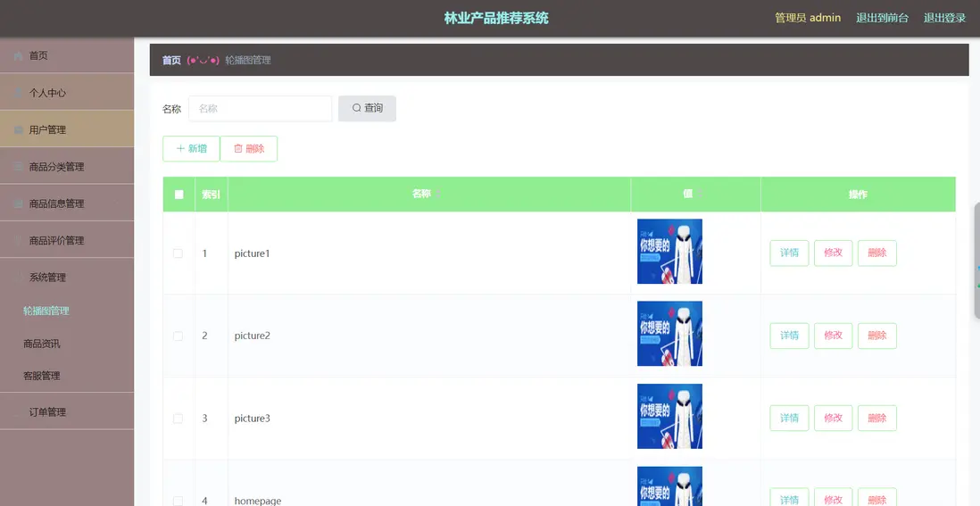The image size is (980, 506).
Task: Click 退出到前台 link
Action: (882, 18)
